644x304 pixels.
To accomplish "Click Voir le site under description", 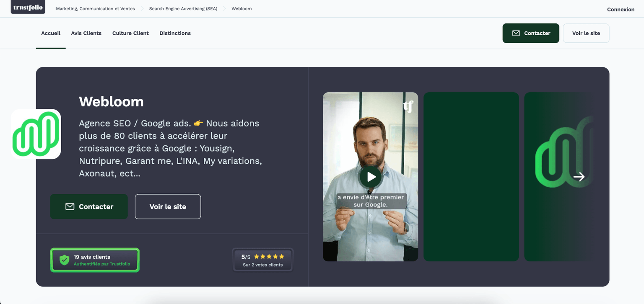I will pyautogui.click(x=168, y=206).
